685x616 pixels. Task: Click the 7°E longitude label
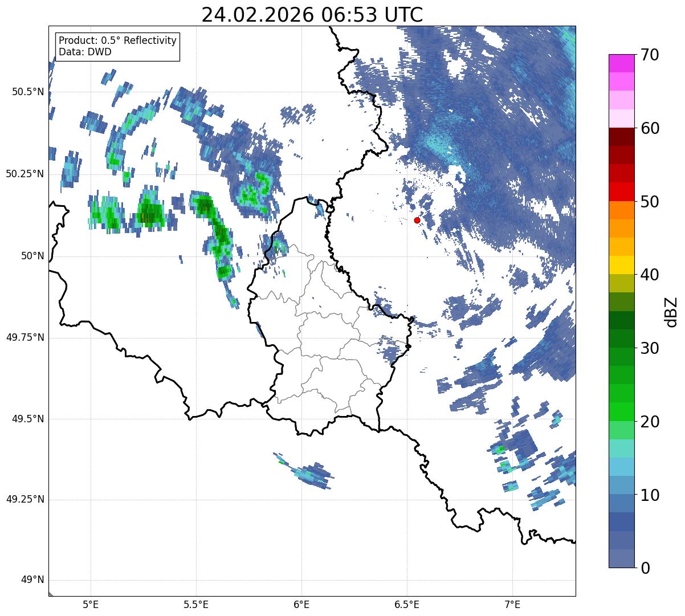(512, 605)
